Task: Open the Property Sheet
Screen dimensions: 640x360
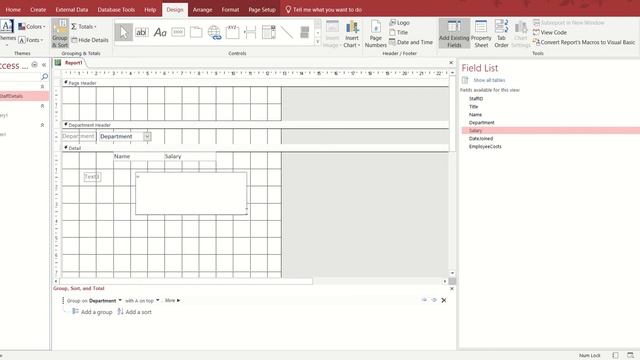Action: coord(481,33)
